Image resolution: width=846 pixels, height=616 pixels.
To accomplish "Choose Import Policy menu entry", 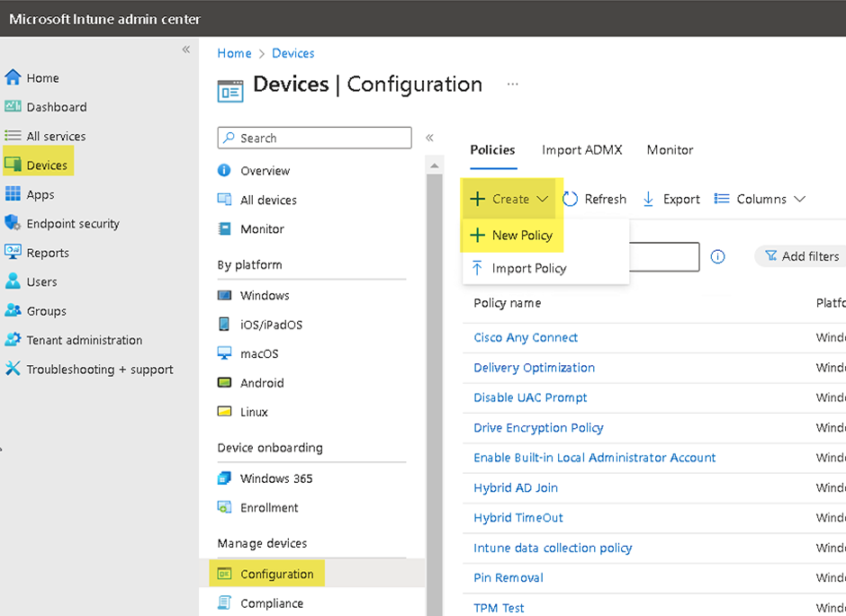I will click(x=528, y=268).
